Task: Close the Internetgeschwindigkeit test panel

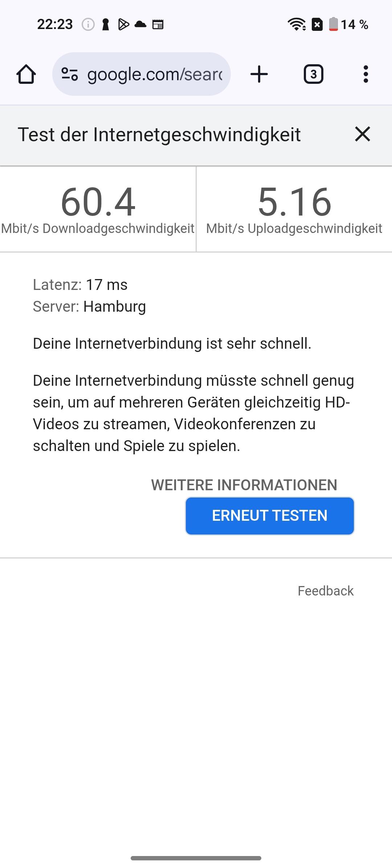Action: 362,134
